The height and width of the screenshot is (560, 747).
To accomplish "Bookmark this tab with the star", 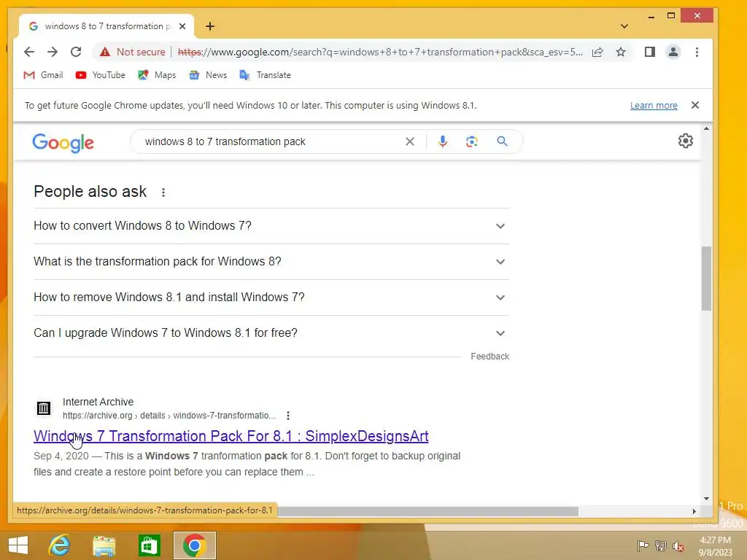I will (x=621, y=52).
